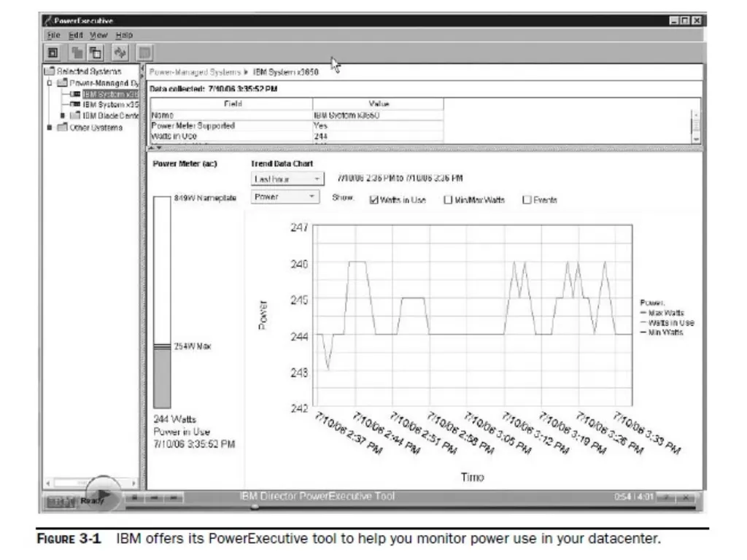Click the tree panel horizontal scrollbar
This screenshot has width=747, height=560.
pyautogui.click(x=90, y=483)
